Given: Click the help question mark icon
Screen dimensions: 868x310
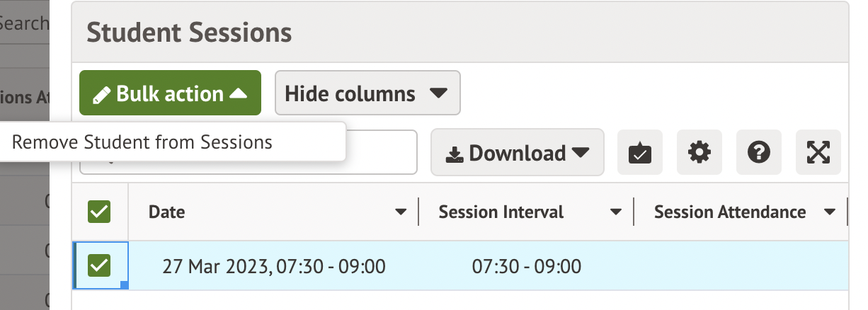Looking at the screenshot, I should (x=759, y=152).
